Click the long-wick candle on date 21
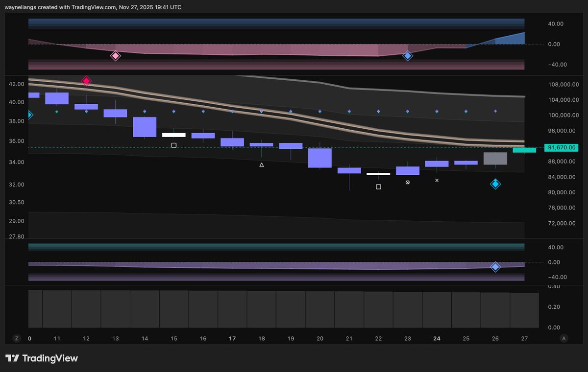The image size is (588, 372). (349, 170)
